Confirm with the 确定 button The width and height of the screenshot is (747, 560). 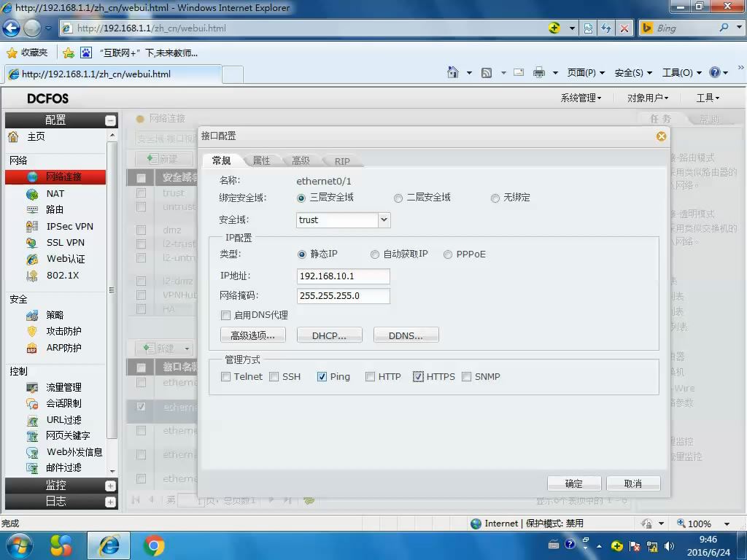click(574, 484)
